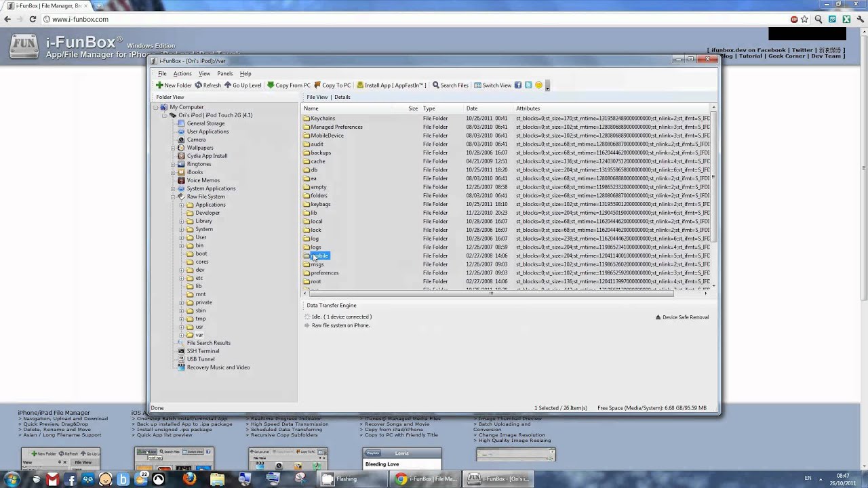Switch to the Details tab
The height and width of the screenshot is (488, 868).
click(x=342, y=97)
